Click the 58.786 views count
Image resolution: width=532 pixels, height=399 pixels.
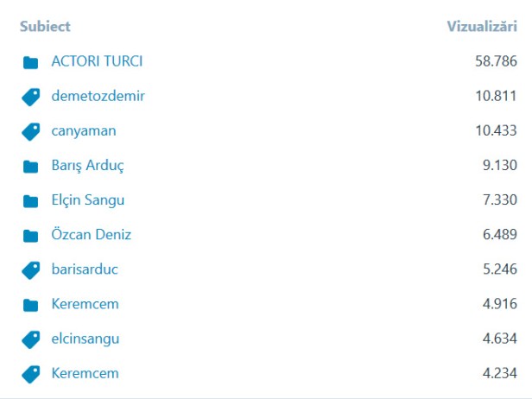coord(496,61)
